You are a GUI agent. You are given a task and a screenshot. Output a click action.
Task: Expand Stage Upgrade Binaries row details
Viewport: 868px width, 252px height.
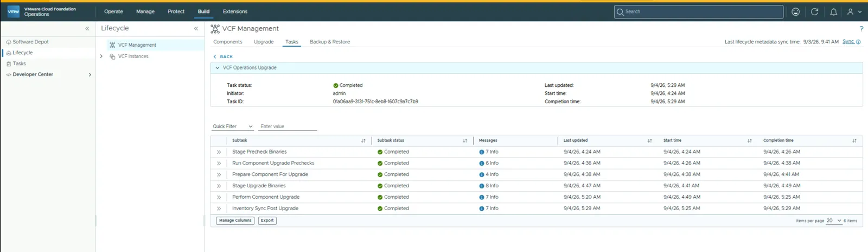click(x=219, y=186)
